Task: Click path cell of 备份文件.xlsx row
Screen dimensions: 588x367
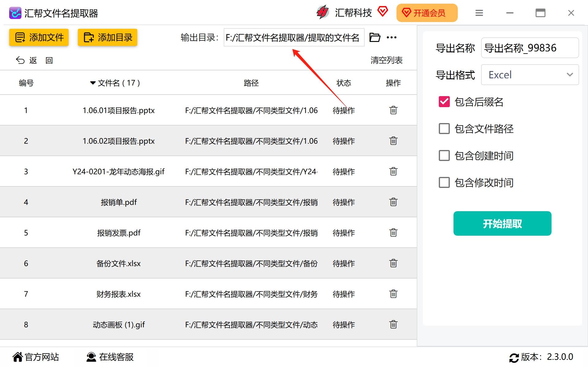Action: click(x=251, y=263)
